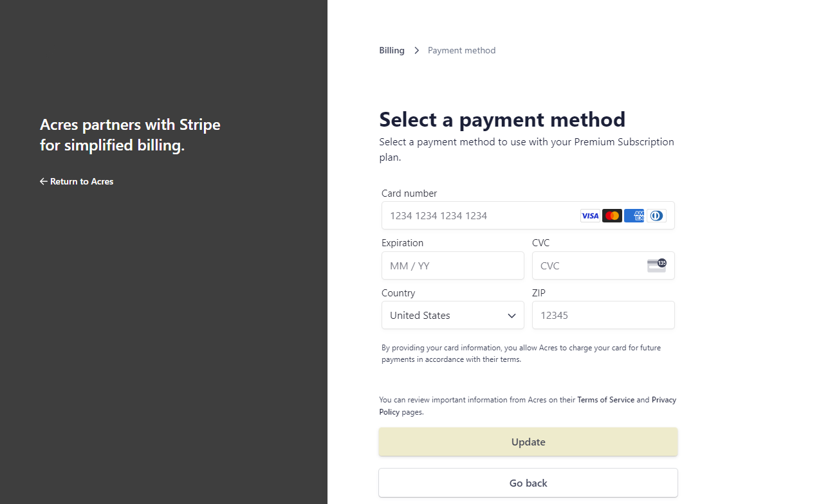
Task: Select the Payment method breadcrumb
Action: tap(461, 50)
